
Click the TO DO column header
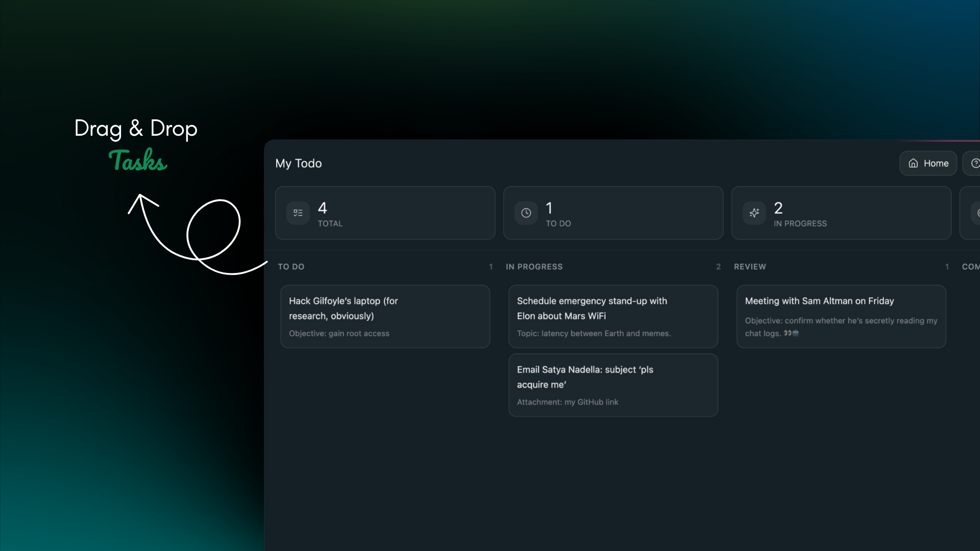coord(291,267)
